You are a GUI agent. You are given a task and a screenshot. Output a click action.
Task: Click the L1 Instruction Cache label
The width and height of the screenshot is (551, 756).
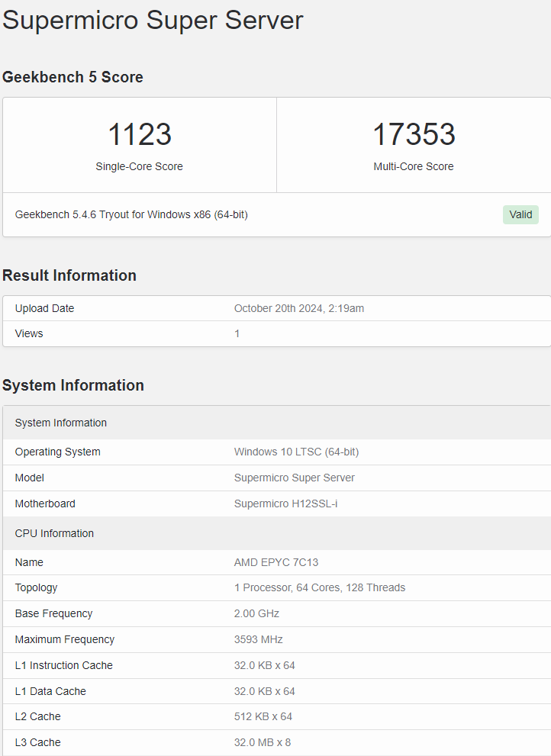coord(63,665)
